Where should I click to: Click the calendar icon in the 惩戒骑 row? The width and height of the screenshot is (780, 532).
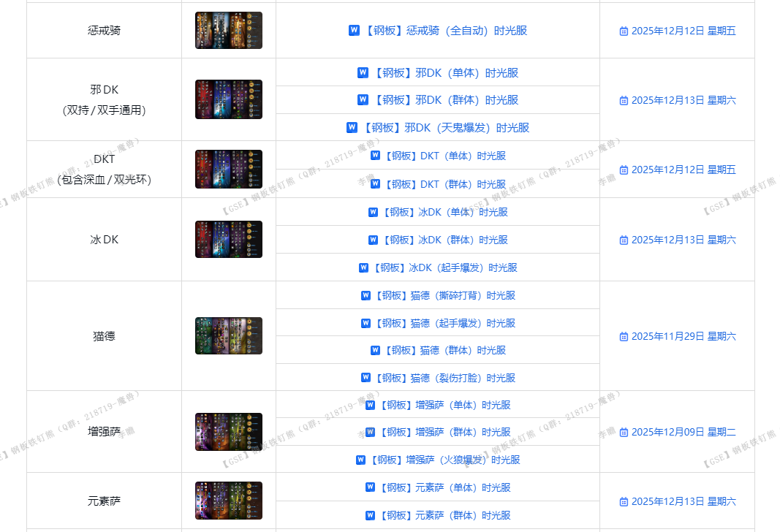[x=624, y=31]
